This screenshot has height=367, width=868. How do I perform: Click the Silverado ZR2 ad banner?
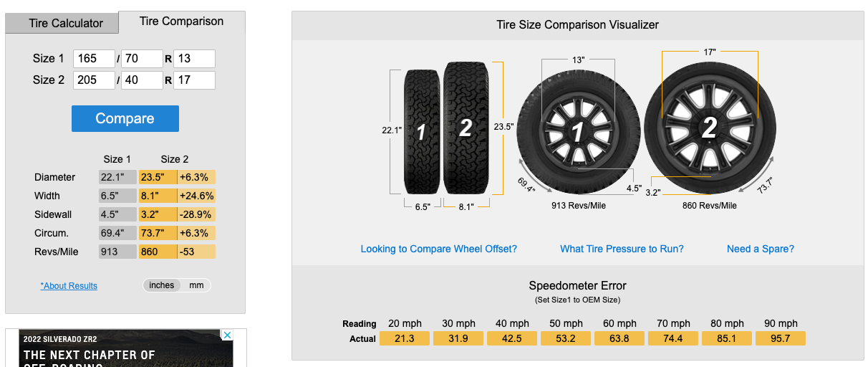[126, 348]
